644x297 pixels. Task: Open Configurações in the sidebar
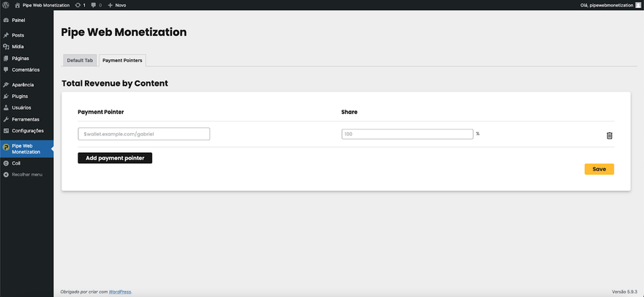pyautogui.click(x=27, y=130)
